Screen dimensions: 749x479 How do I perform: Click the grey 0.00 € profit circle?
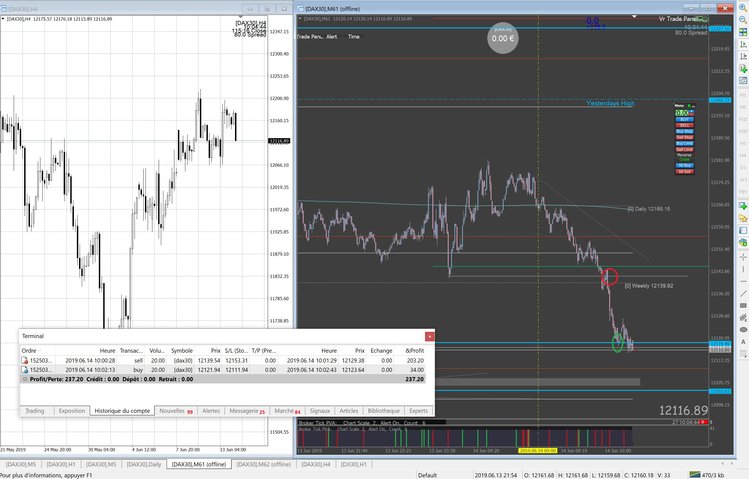503,38
